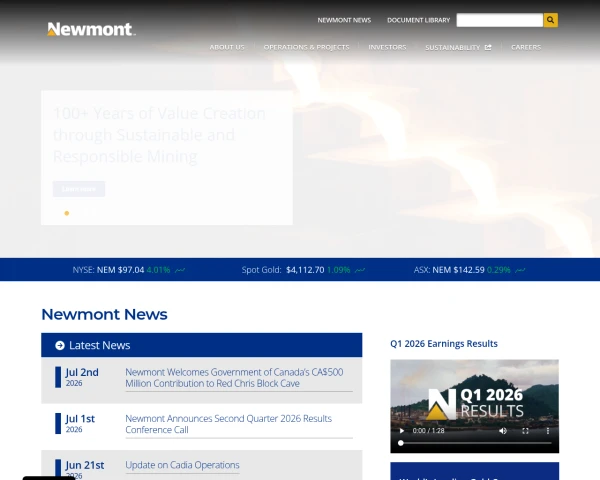Viewport: 600px width, 480px height.
Task: Click the Jul 2nd 2026 date
Action: (82, 377)
